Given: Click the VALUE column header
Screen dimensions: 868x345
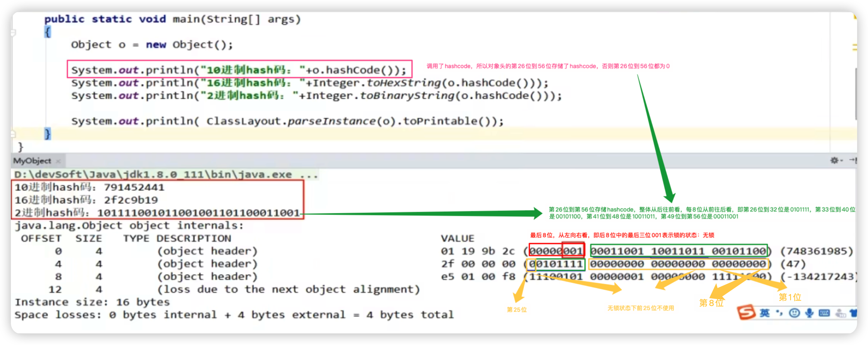Looking at the screenshot, I should click(457, 238).
